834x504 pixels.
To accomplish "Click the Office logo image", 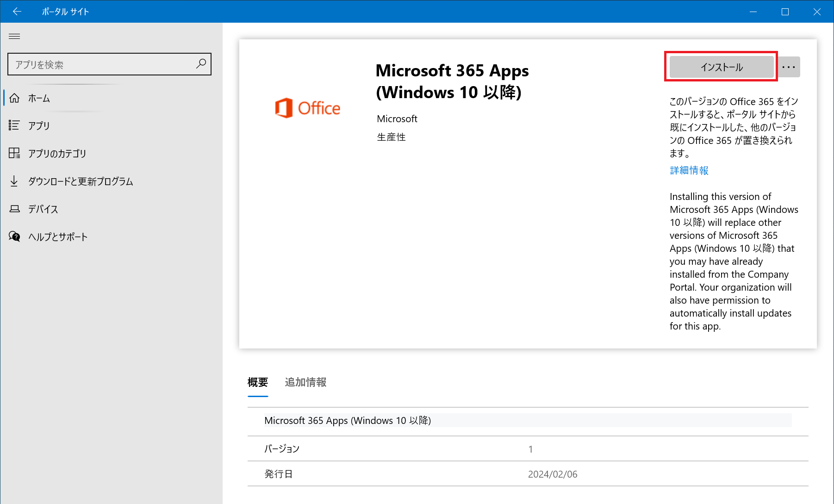I will (x=308, y=108).
